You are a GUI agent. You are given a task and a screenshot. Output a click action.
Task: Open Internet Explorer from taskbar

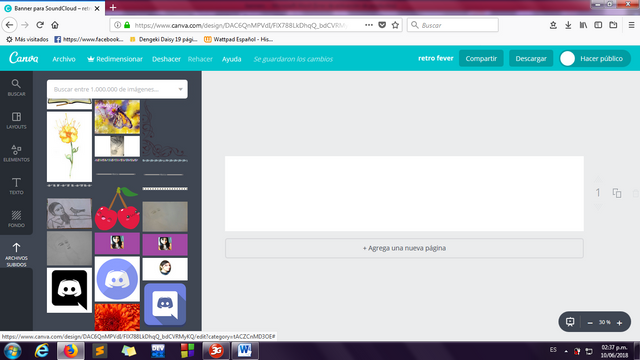[x=42, y=351]
